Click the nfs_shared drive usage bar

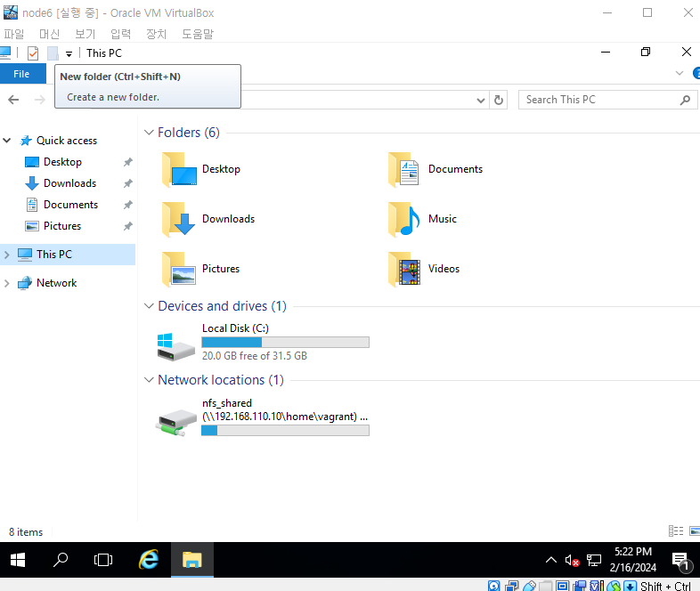coord(285,431)
